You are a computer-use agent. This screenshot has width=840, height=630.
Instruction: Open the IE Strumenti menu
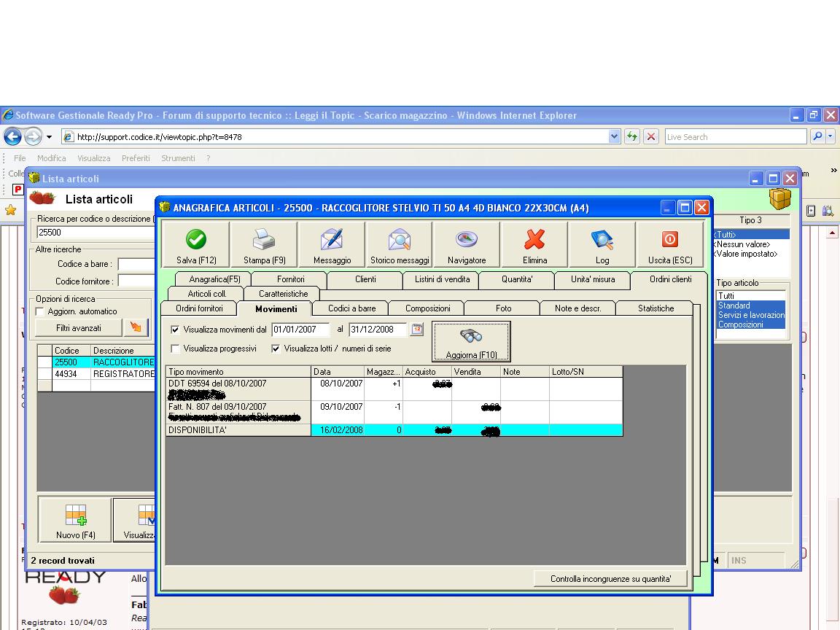178,158
